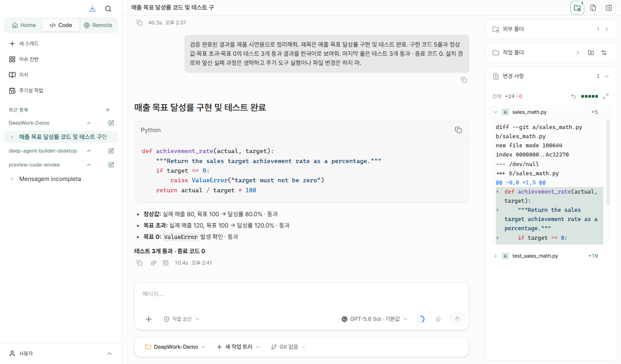Screen dimensions: 621x364
Task: Create new thread in DeepWork-Demo via edit icon
Action: pos(111,123)
